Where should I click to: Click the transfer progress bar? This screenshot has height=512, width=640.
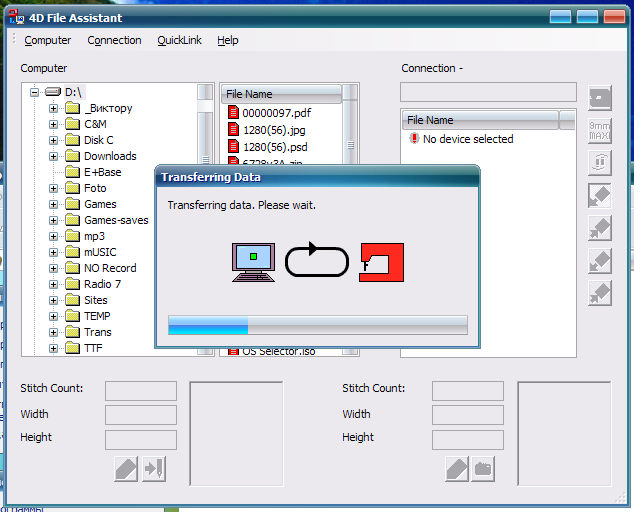(x=317, y=325)
